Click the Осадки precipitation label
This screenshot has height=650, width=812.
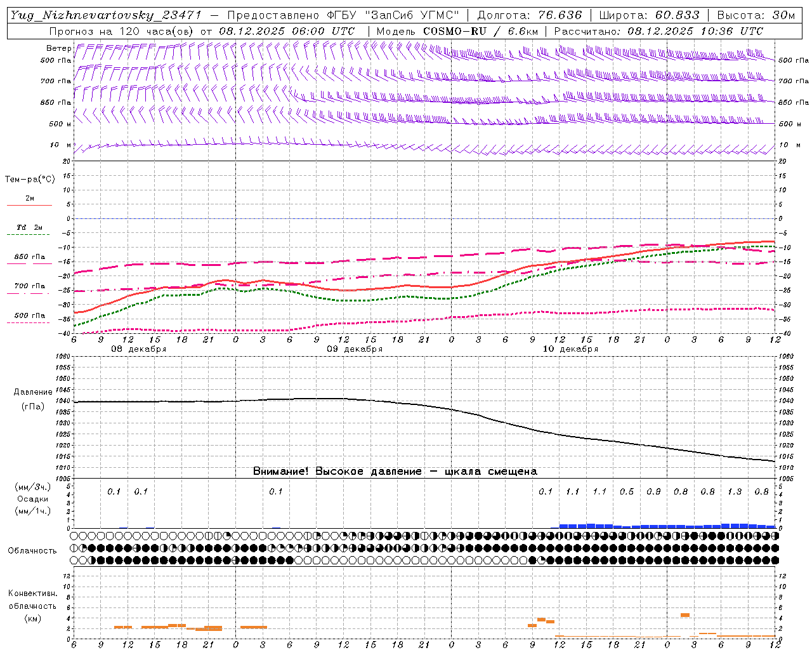32,499
